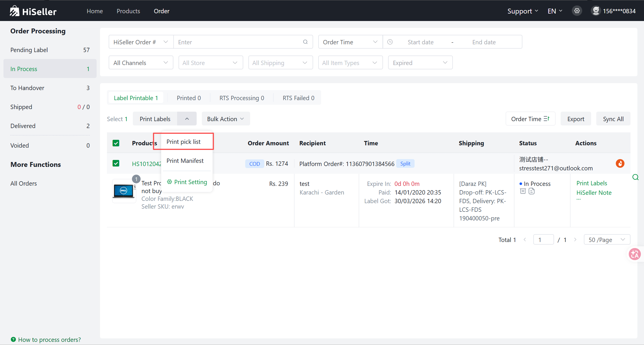Click the user avatar icon
This screenshot has height=345, width=644.
596,11
